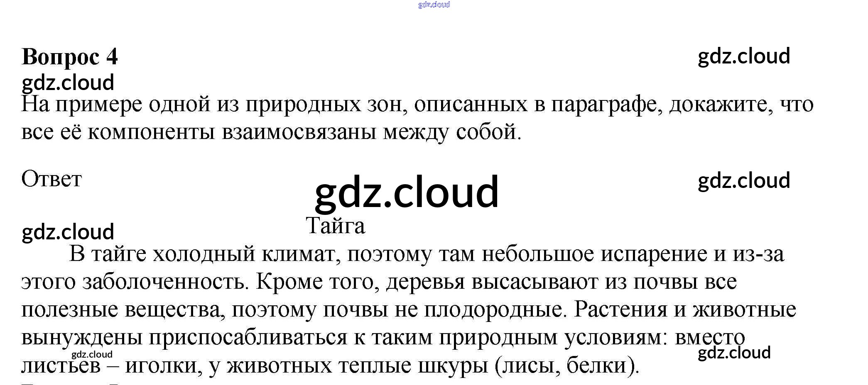The width and height of the screenshot is (868, 385).
Task: Click the 'Тайга' title
Action: click(336, 226)
